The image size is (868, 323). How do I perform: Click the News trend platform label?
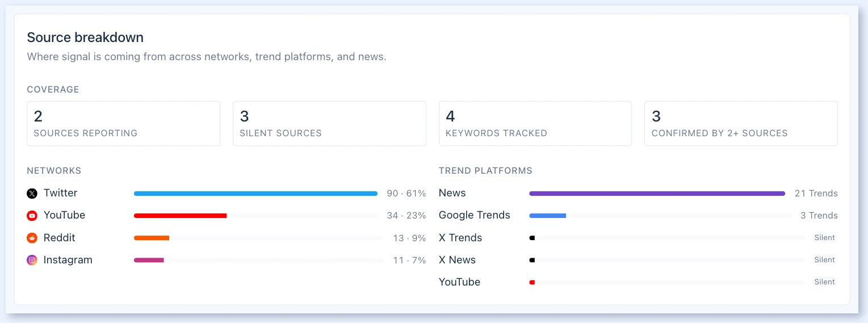click(452, 193)
